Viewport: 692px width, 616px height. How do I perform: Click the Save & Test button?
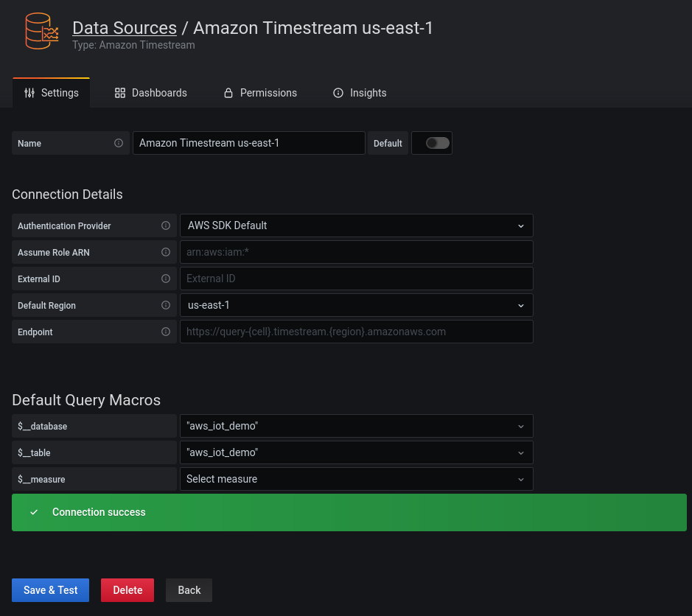click(50, 590)
